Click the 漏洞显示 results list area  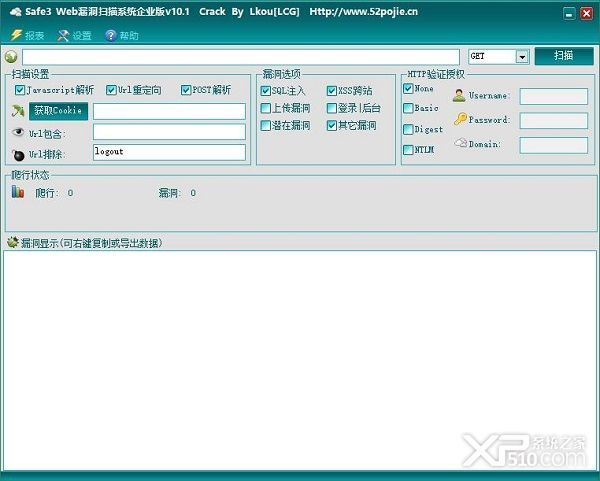pyautogui.click(x=300, y=360)
